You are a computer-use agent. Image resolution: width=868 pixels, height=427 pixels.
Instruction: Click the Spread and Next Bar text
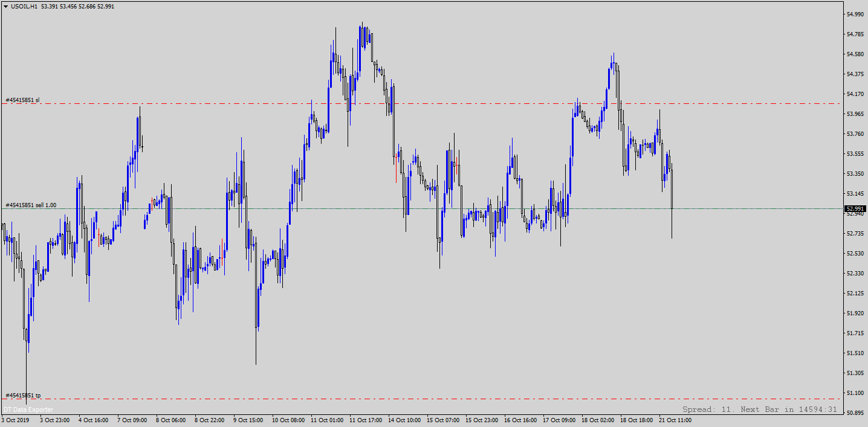759,409
